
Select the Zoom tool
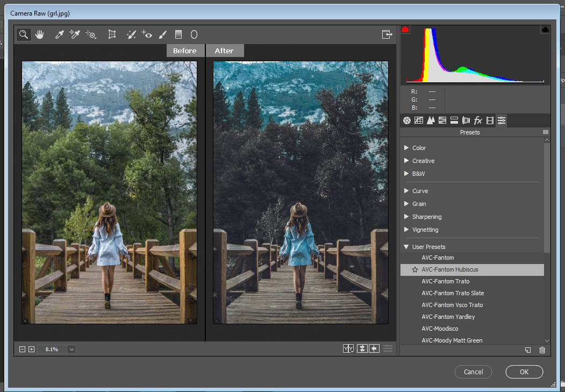[x=24, y=34]
